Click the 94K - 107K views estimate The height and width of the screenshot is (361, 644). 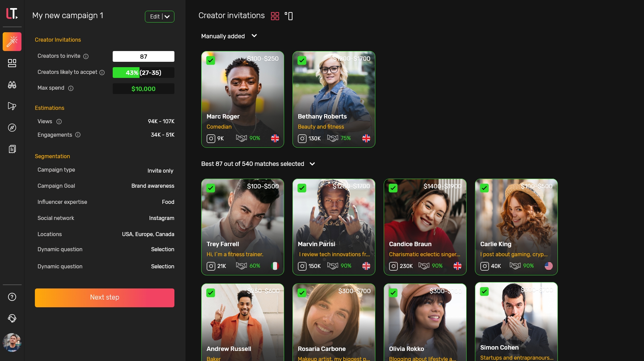(161, 121)
